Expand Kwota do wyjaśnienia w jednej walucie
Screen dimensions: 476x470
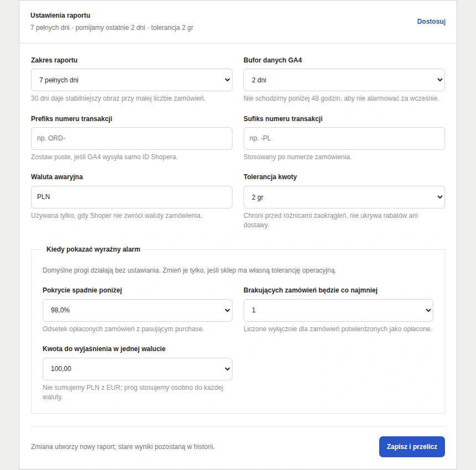[137, 369]
